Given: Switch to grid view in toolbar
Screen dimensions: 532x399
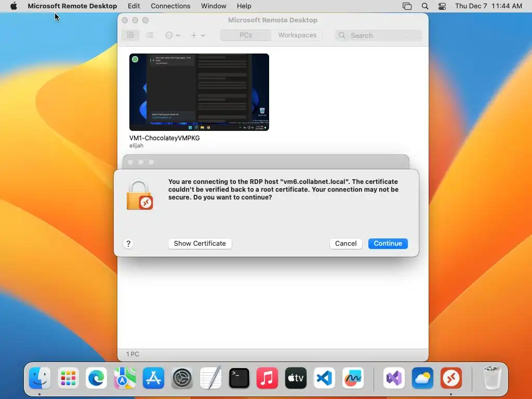Looking at the screenshot, I should [130, 35].
